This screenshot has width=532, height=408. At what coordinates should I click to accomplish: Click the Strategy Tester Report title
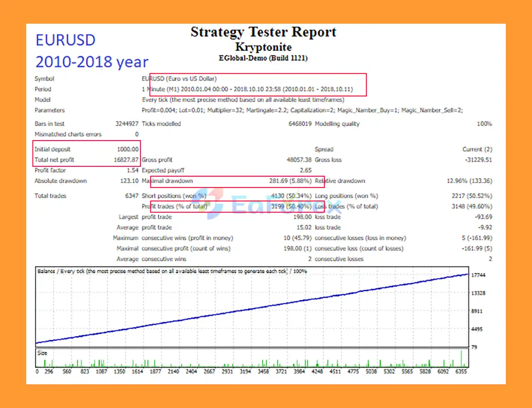click(x=263, y=32)
